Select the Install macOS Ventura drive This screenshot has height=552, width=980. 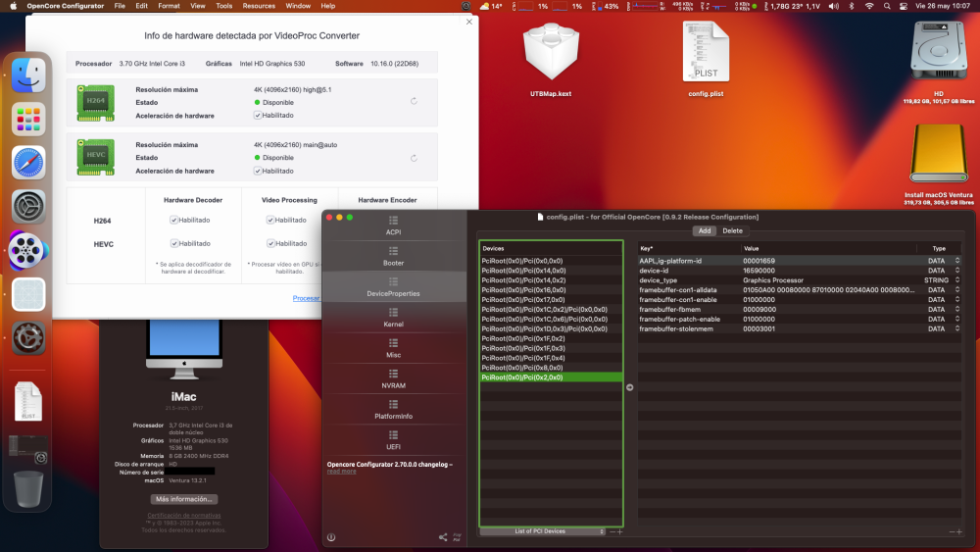pyautogui.click(x=939, y=164)
